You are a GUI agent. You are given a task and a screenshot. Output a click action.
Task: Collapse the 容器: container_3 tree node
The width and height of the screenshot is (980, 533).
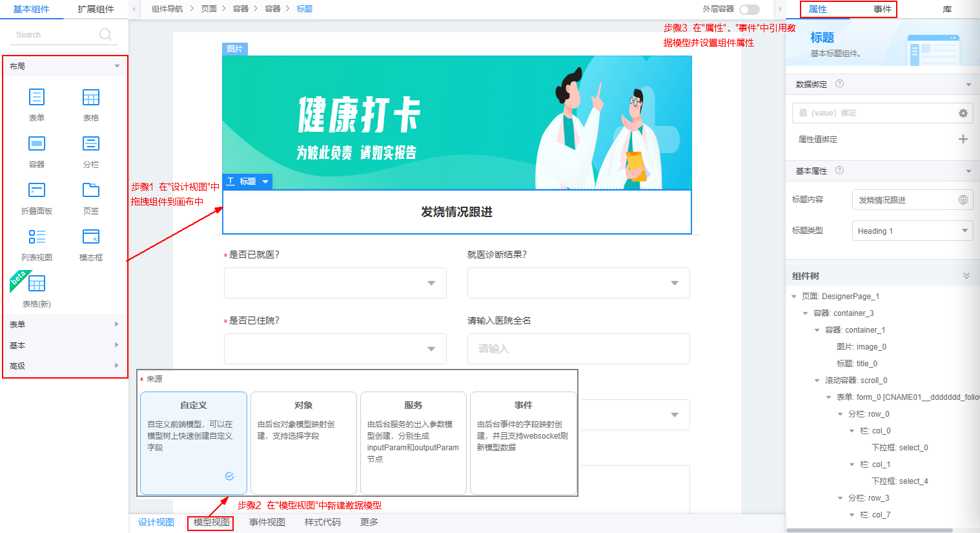tap(806, 313)
